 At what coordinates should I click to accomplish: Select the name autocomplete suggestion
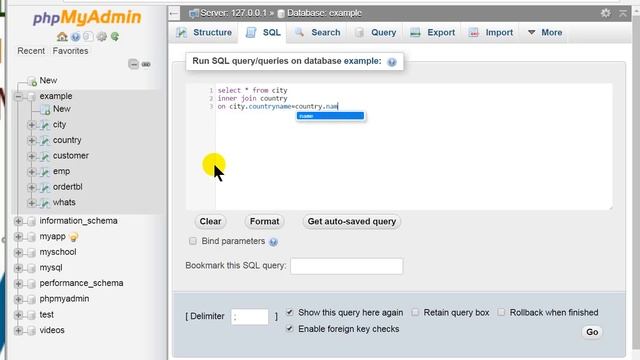click(330, 116)
